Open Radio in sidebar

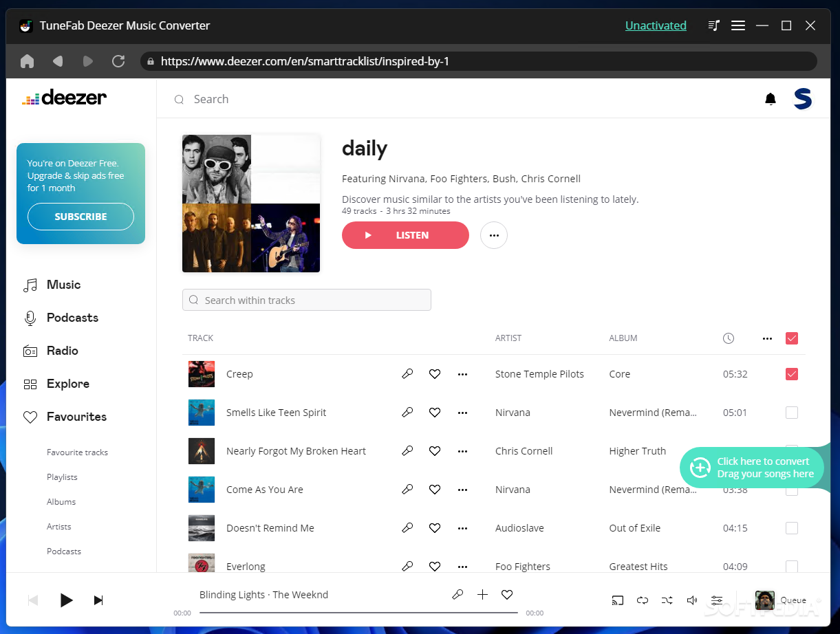(x=51, y=351)
